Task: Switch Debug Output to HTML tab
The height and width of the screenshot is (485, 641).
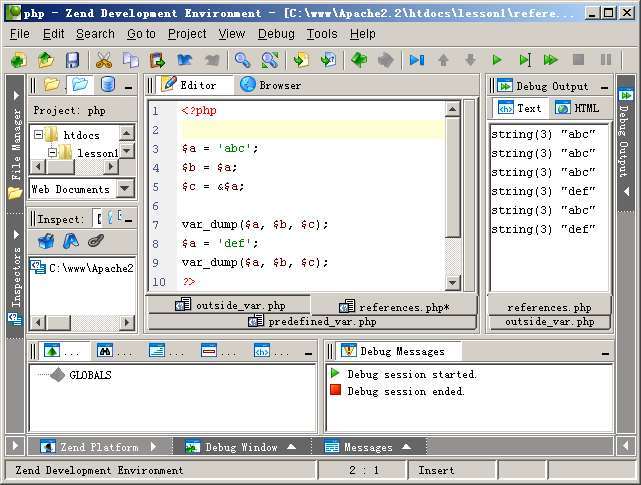Action: coord(577,108)
